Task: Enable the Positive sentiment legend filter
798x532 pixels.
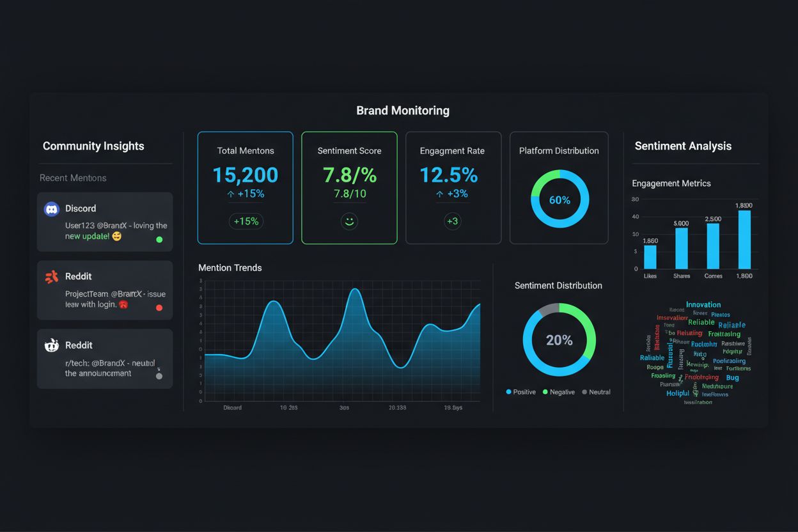Action: (x=520, y=392)
